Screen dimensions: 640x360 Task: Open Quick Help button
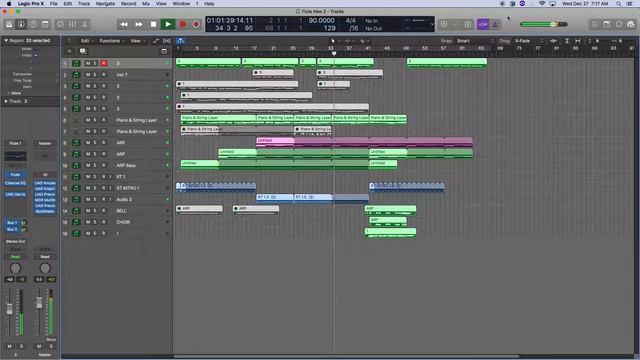pyautogui.click(x=33, y=24)
